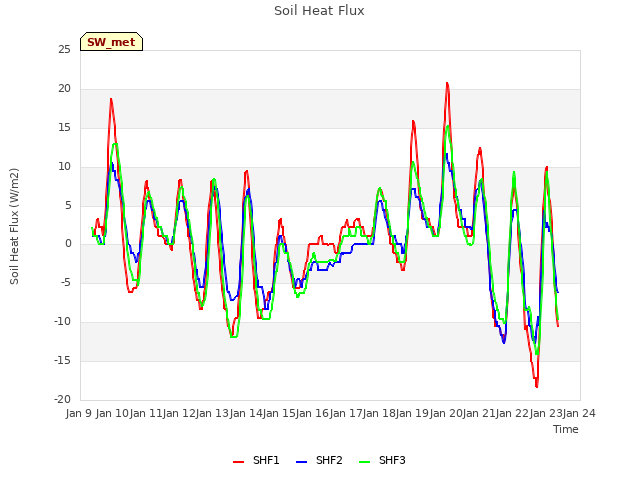Click the 0 y-axis tick label
This screenshot has width=640, height=480.
tap(68, 244)
